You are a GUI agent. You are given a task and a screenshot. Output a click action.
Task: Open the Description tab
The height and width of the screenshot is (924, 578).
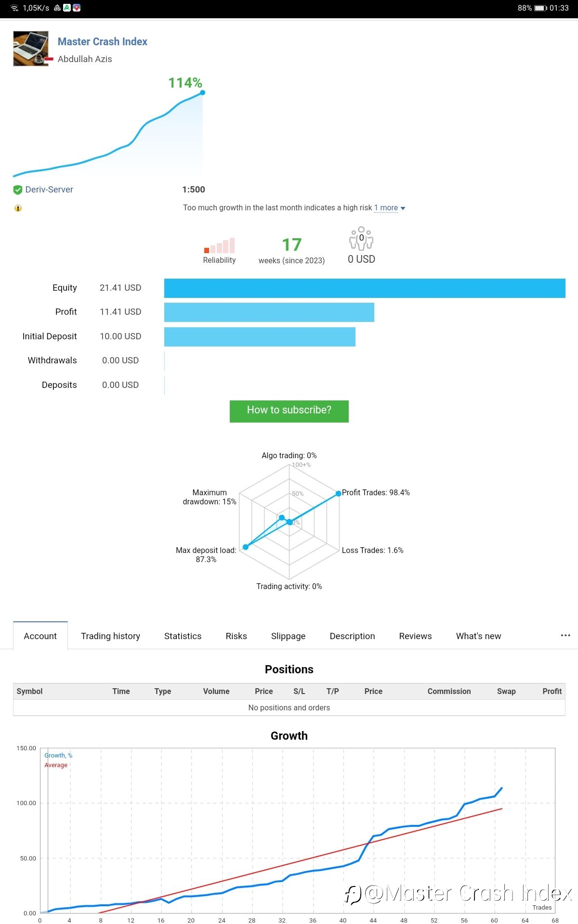coord(352,636)
